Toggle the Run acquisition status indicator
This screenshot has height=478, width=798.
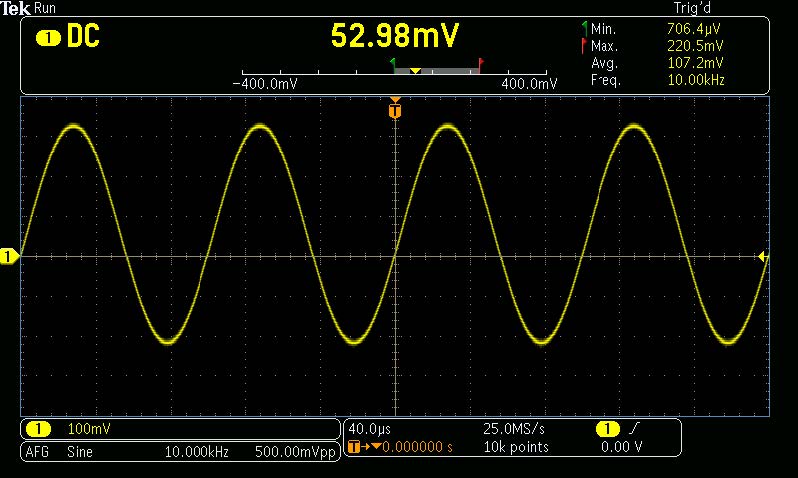pyautogui.click(x=46, y=8)
